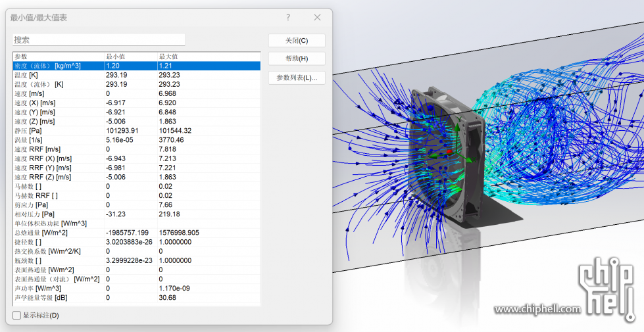Viewport: 644px width, 332px height.
Task: Select the 表面热通量（对流）[W/m^2] row
Action: tap(137, 279)
